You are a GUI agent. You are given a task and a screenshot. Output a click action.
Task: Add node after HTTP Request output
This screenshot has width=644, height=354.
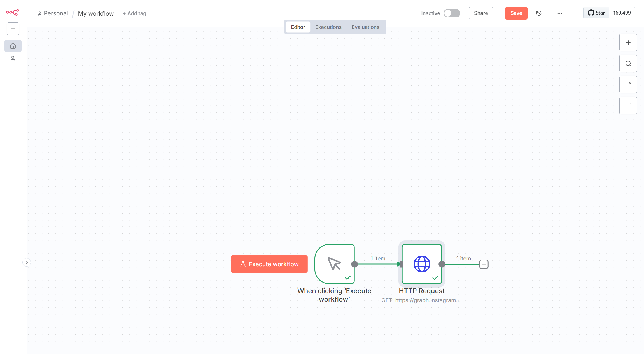click(x=484, y=264)
